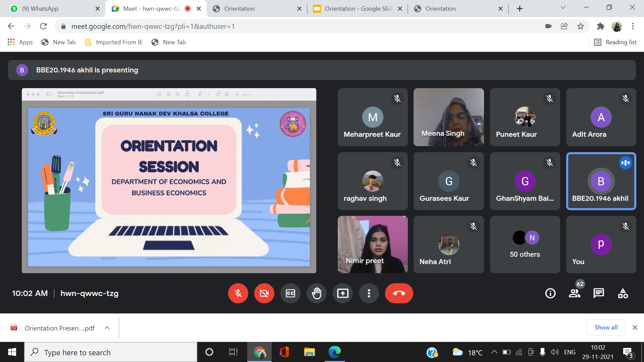Open more options three-dot menu
The height and width of the screenshot is (362, 644).
click(369, 293)
